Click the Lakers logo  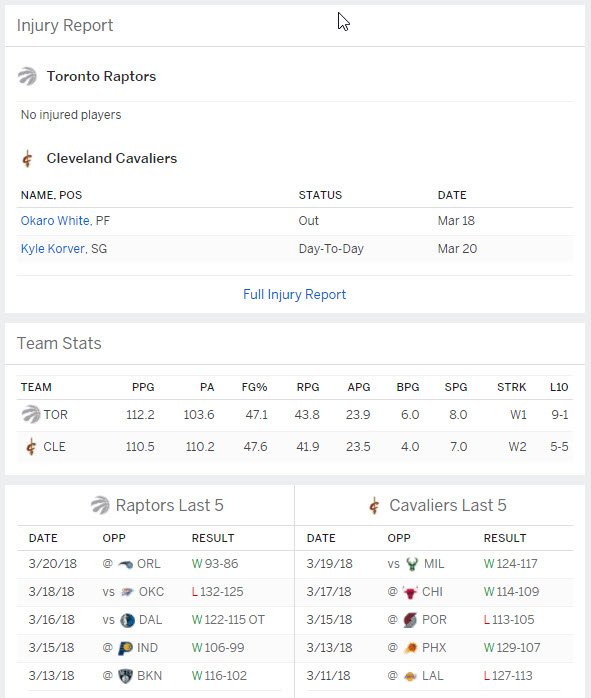[410, 677]
